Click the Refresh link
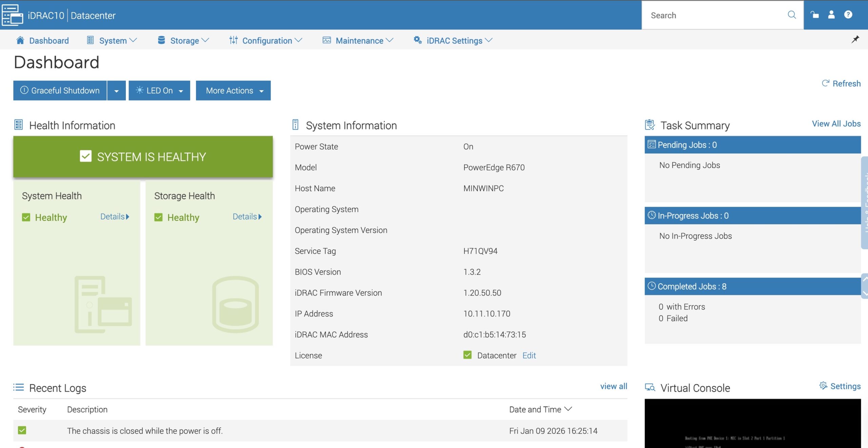868x448 pixels. coord(841,83)
